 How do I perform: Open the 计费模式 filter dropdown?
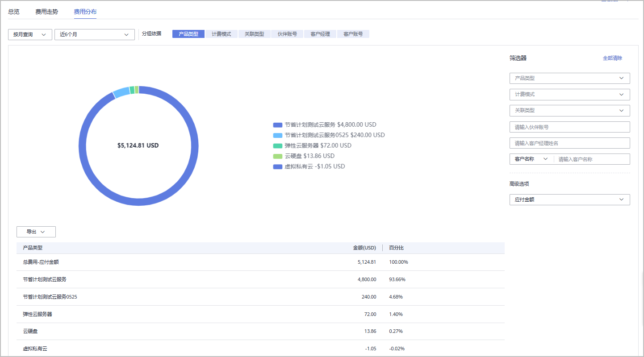569,94
